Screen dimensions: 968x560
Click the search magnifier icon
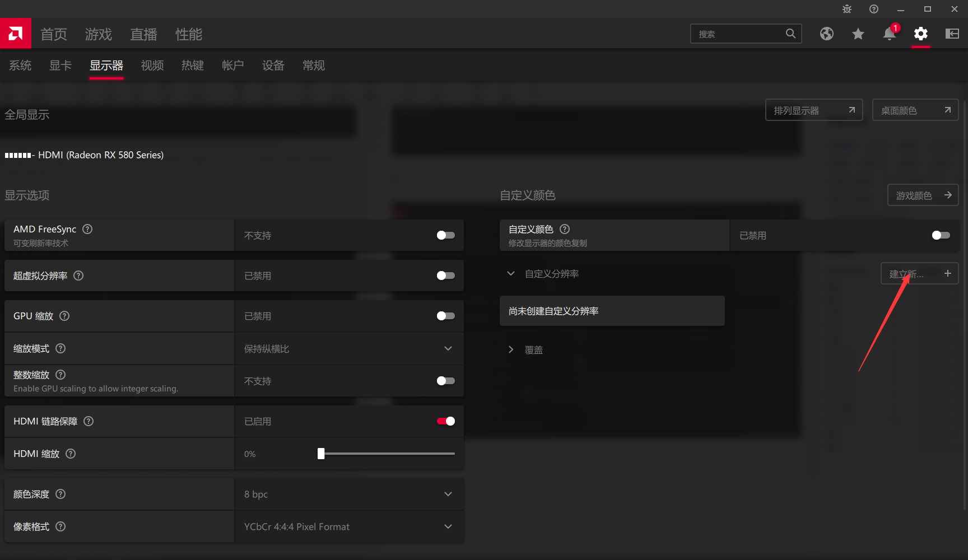click(x=790, y=34)
